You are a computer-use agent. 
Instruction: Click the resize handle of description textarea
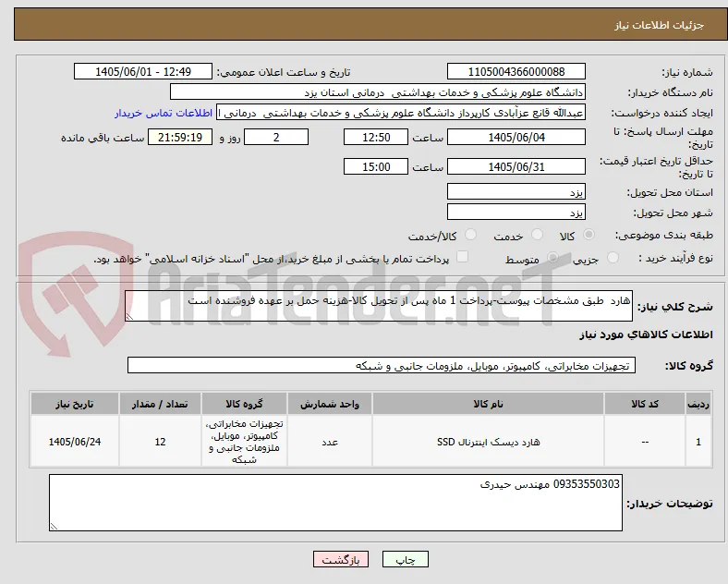pyautogui.click(x=129, y=317)
